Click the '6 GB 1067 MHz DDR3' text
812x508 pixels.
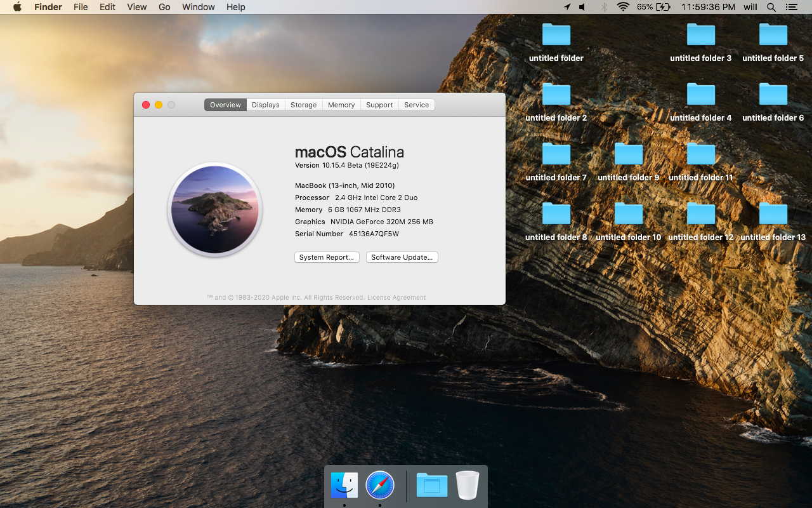[364, 210]
